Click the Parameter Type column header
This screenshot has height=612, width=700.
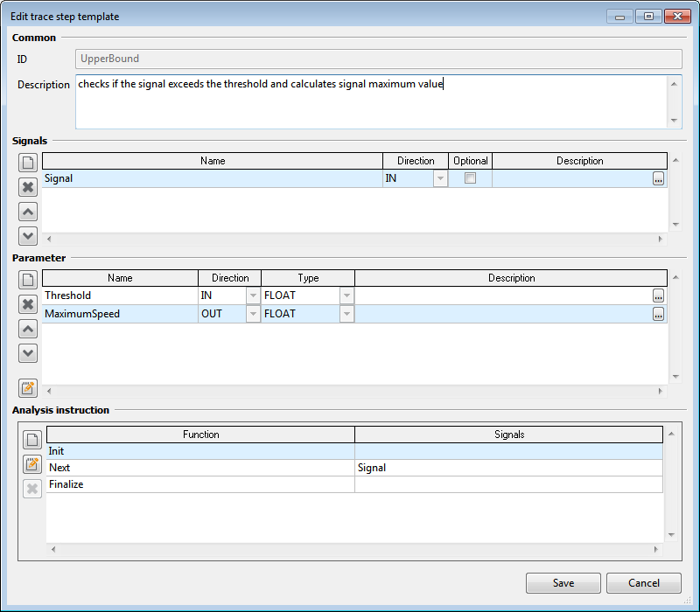pyautogui.click(x=308, y=278)
